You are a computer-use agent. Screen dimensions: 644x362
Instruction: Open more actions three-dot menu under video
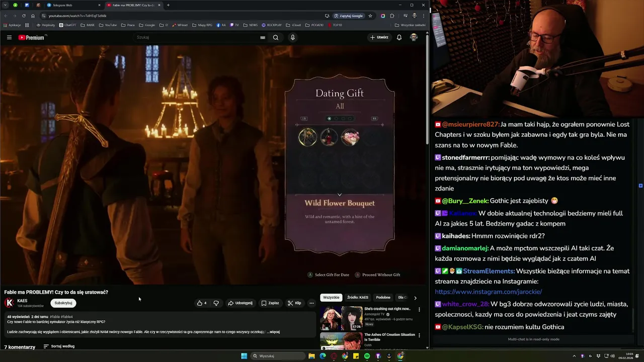pos(311,303)
